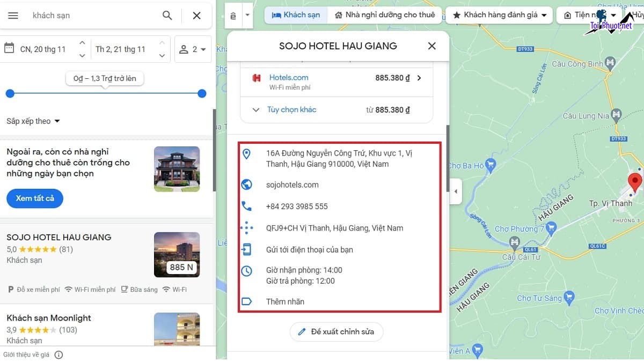
Task: Collapse the side panel with arrow tab
Action: tap(456, 191)
